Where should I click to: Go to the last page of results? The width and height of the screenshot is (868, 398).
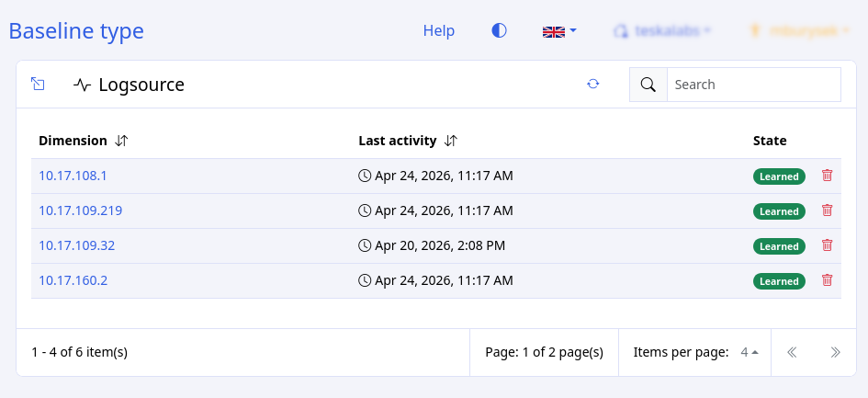coord(835,352)
